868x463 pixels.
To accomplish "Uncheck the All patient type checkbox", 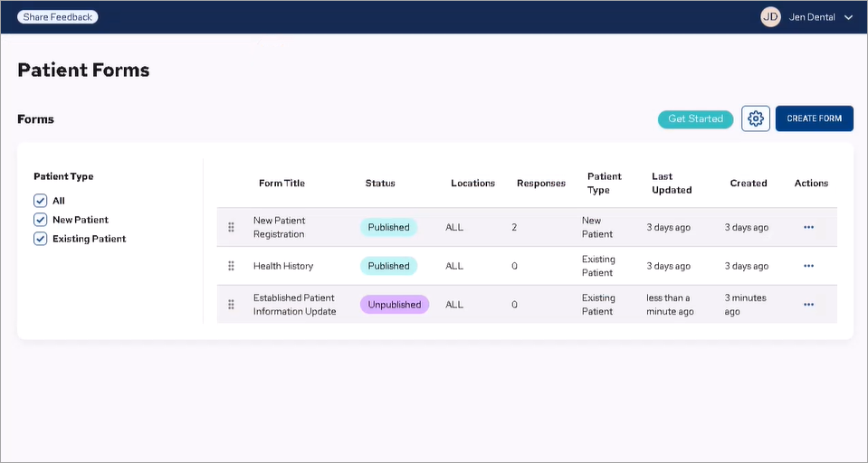I will point(40,201).
